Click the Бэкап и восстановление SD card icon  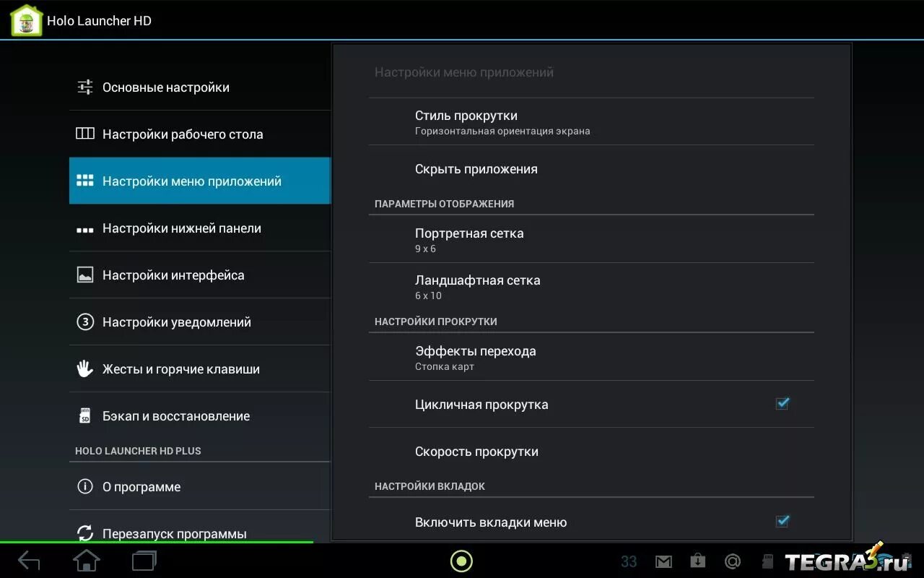(85, 416)
